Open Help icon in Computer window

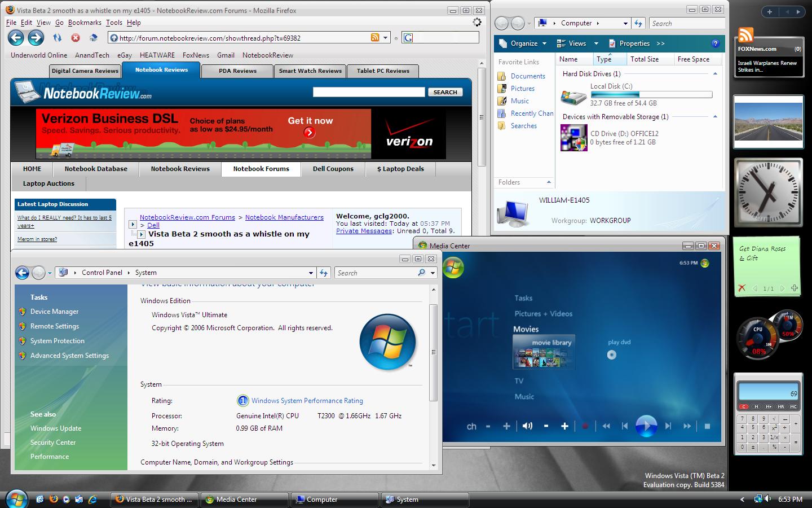coord(716,43)
